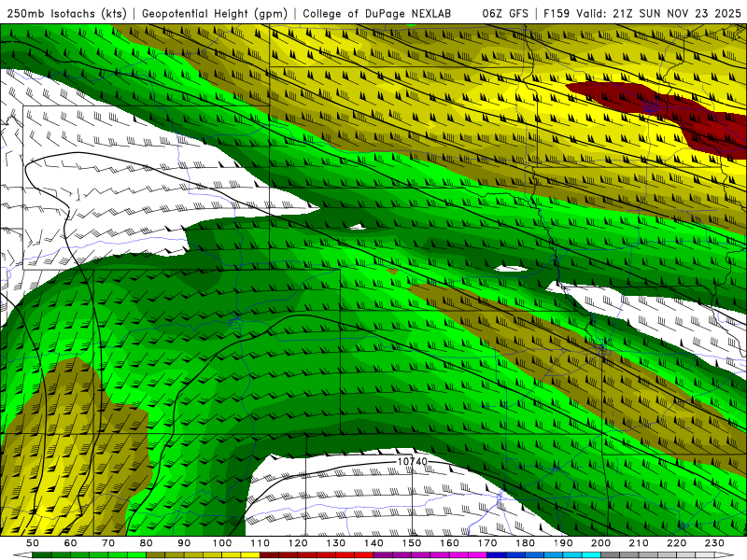Click the 110 label on the color scale
Screen dimensions: 747x560
(261, 543)
